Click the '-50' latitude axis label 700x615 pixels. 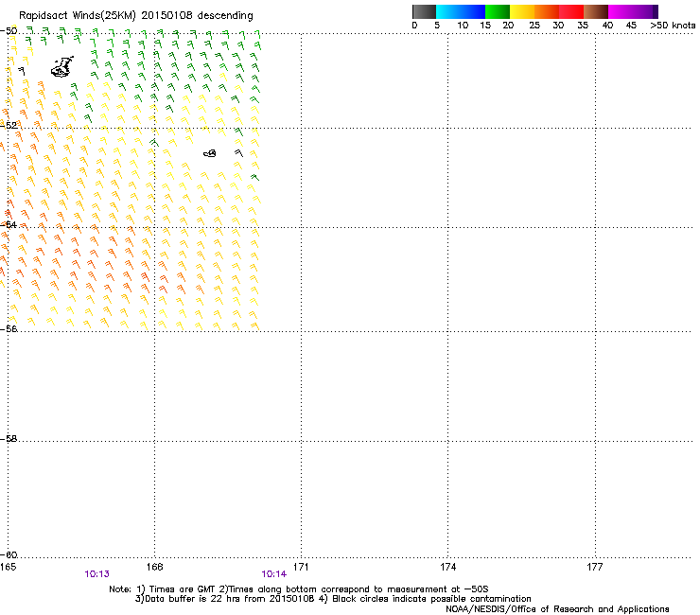click(9, 31)
